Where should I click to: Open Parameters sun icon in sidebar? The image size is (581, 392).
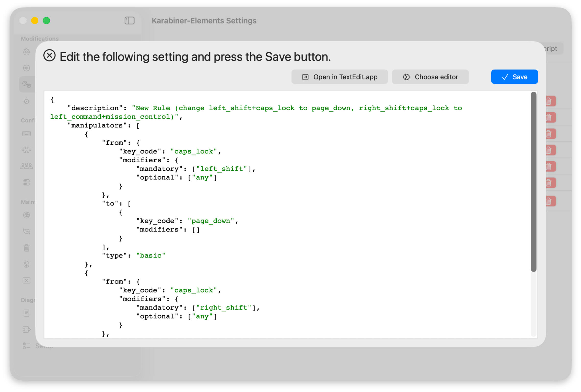pyautogui.click(x=26, y=101)
